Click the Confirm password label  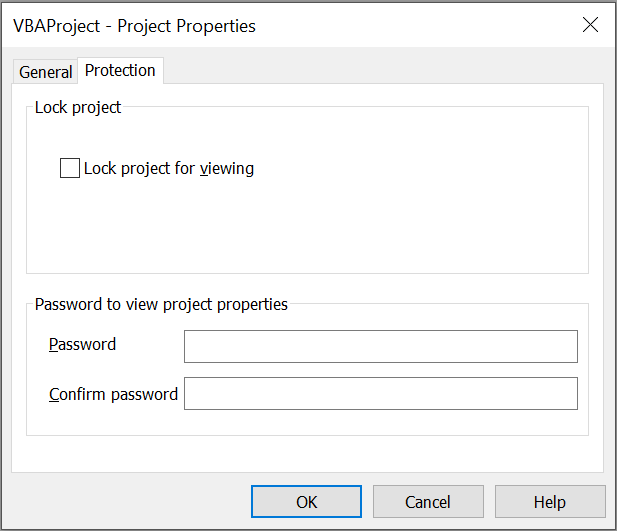[x=113, y=394]
